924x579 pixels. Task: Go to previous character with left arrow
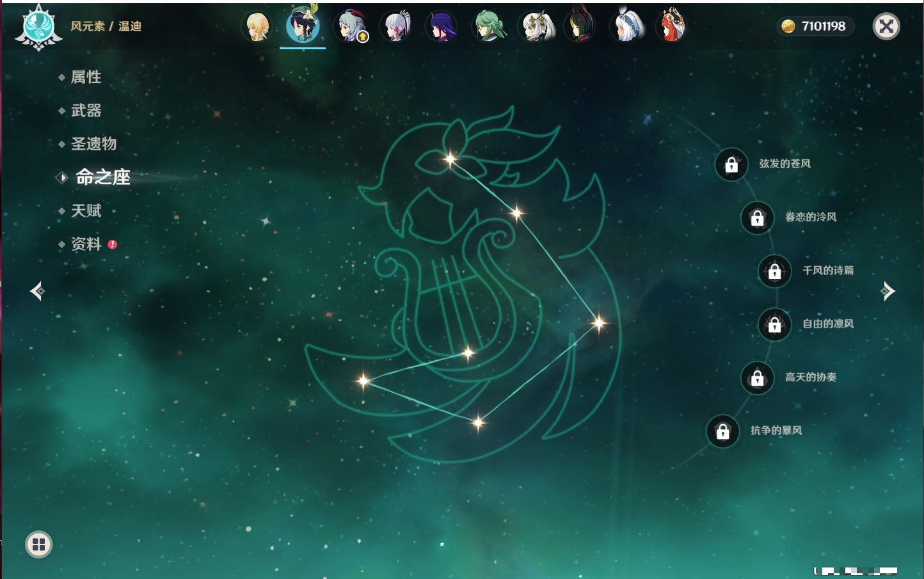coord(37,291)
